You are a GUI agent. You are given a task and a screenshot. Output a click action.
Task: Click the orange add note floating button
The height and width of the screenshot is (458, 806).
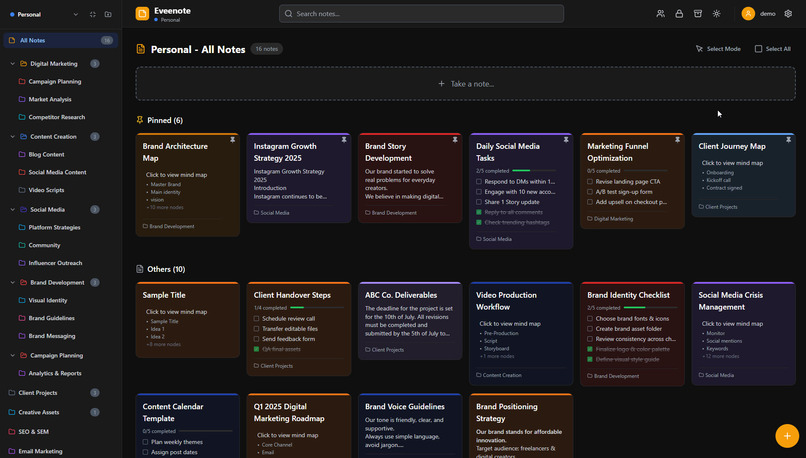[787, 436]
